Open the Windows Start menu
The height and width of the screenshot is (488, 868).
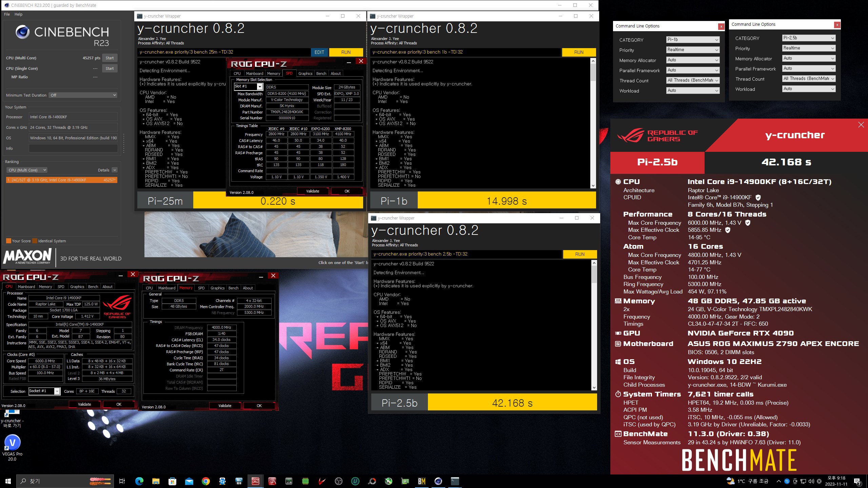pos(8,481)
